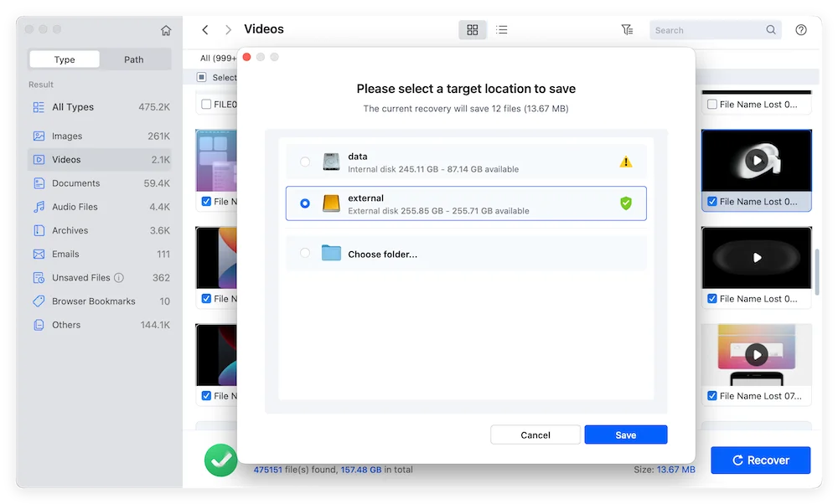Click the Audio Files music note icon
The image size is (838, 504).
coord(39,207)
